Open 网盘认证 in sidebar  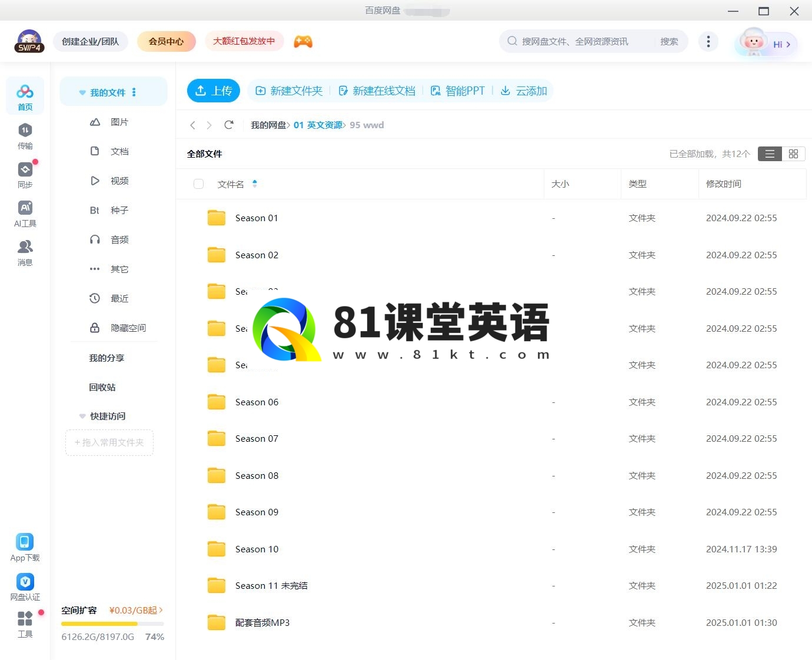click(25, 587)
